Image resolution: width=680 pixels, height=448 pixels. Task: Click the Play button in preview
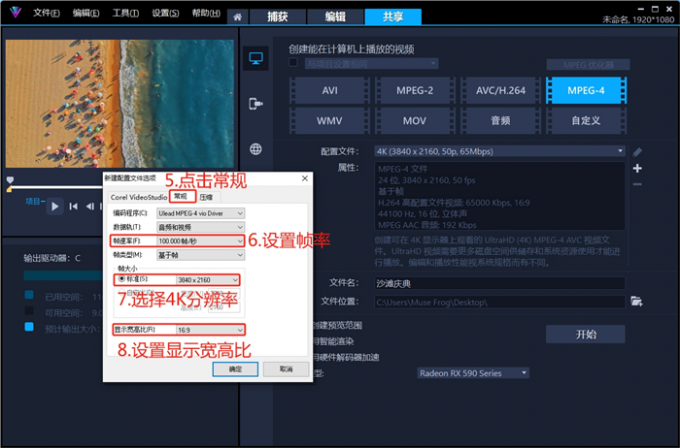click(55, 206)
